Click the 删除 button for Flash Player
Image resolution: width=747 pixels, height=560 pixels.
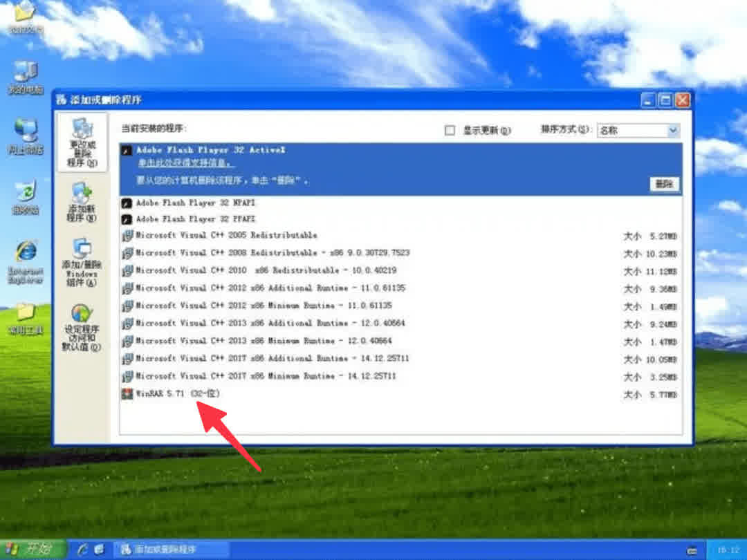663,185
